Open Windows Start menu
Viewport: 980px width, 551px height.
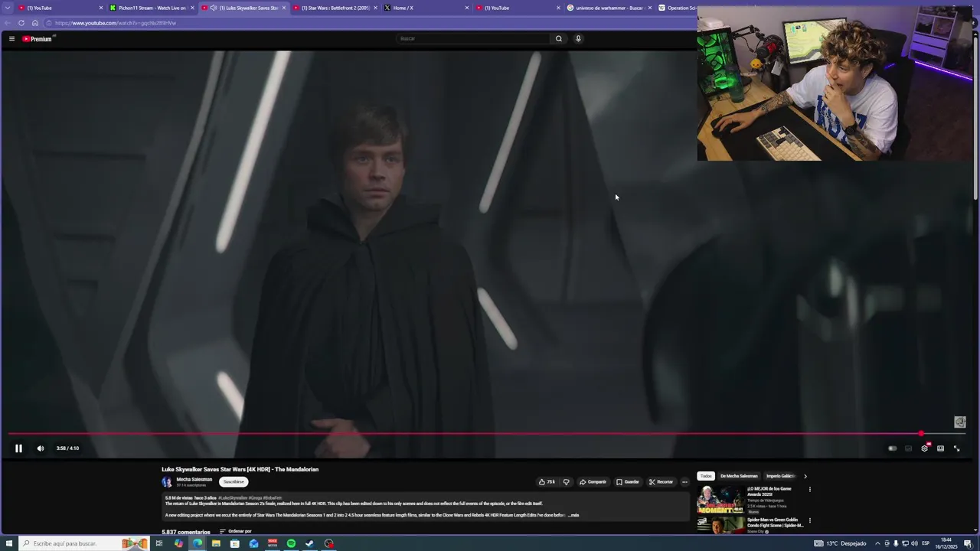point(9,543)
